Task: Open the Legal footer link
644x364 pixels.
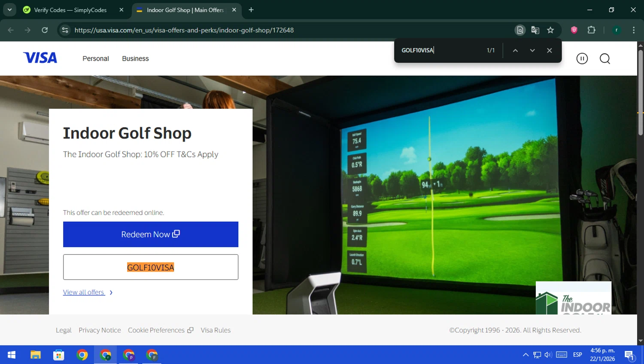Action: click(64, 330)
